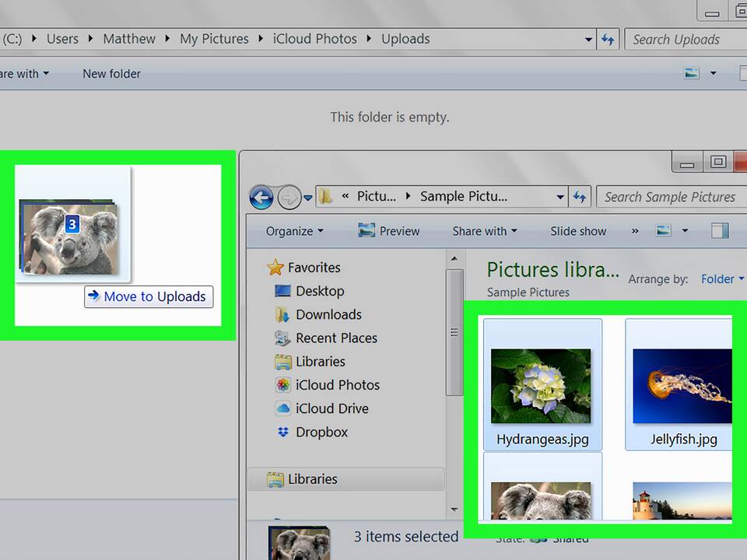Toggle the preview pane in Sample Pictures

(x=720, y=230)
